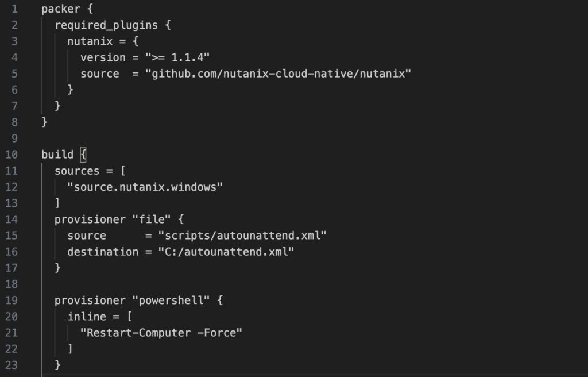The height and width of the screenshot is (377, 588).
Task: Click the github.com nutanix source URL string
Action: 278,74
